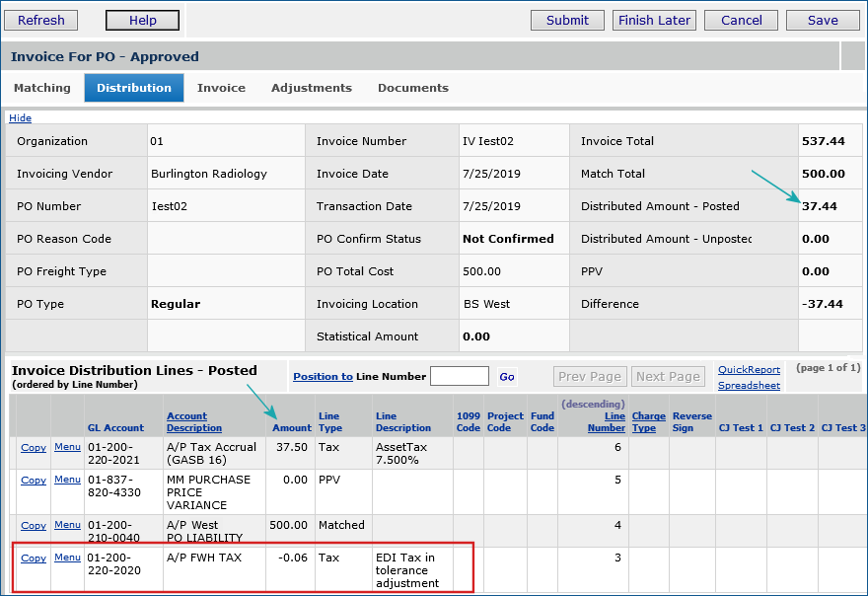Screen dimensions: 868x596
Task: Cancel the invoice edit
Action: (741, 20)
